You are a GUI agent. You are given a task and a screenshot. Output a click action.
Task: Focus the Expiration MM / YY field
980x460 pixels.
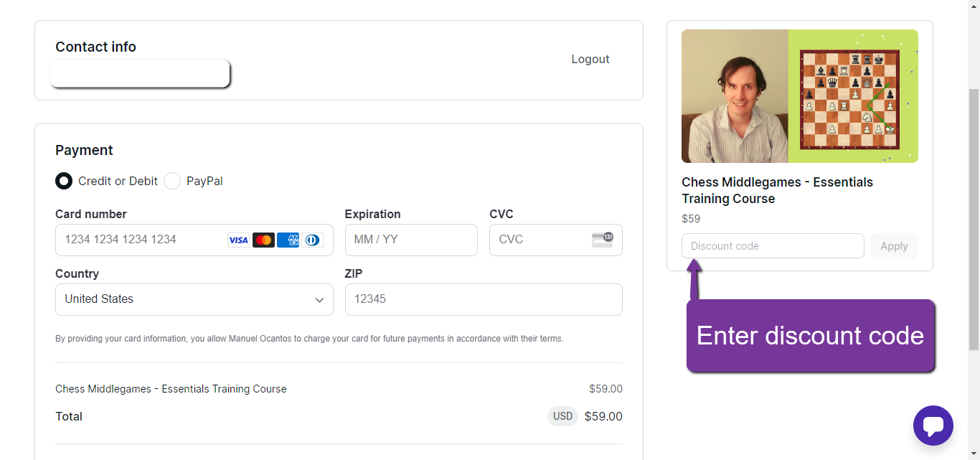[411, 240]
